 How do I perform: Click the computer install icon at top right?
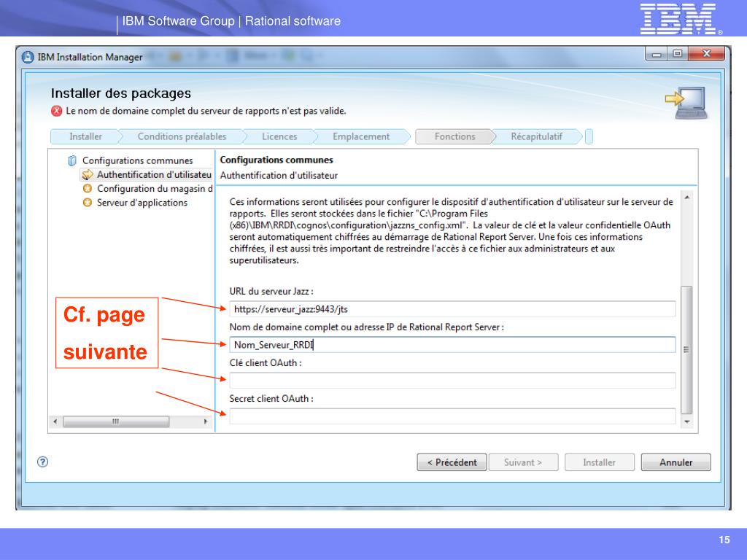point(686,102)
